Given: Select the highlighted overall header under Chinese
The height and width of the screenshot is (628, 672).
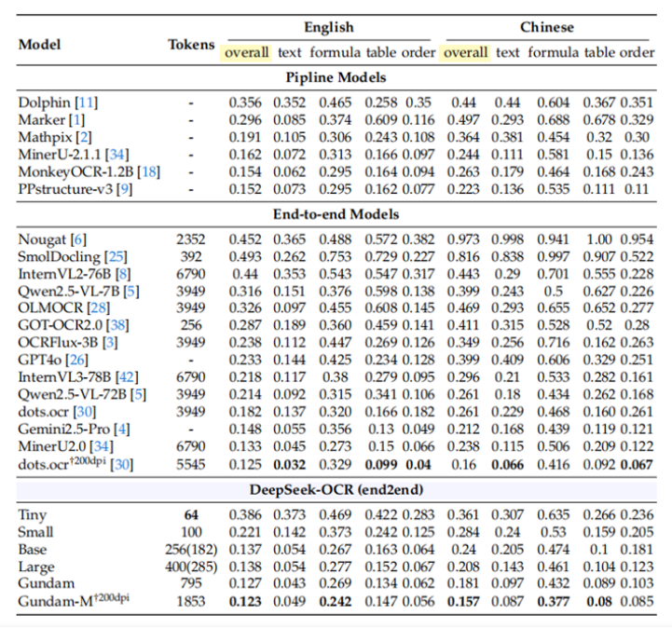Looking at the screenshot, I should click(x=466, y=53).
